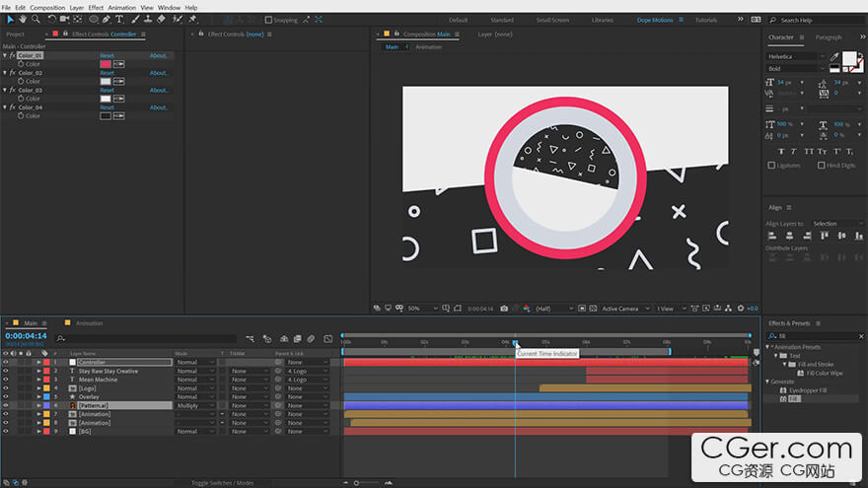Image resolution: width=868 pixels, height=488 pixels.
Task: Select the Hand tool in the toolbar
Action: [23, 19]
